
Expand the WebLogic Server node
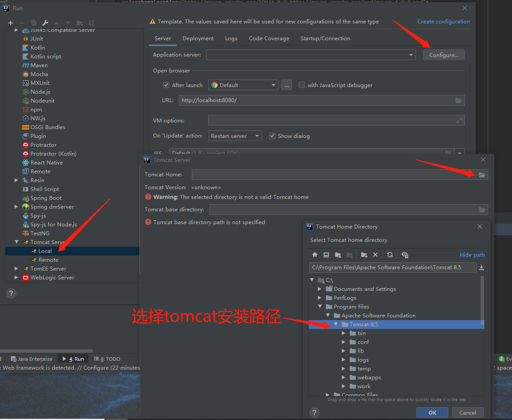16,277
